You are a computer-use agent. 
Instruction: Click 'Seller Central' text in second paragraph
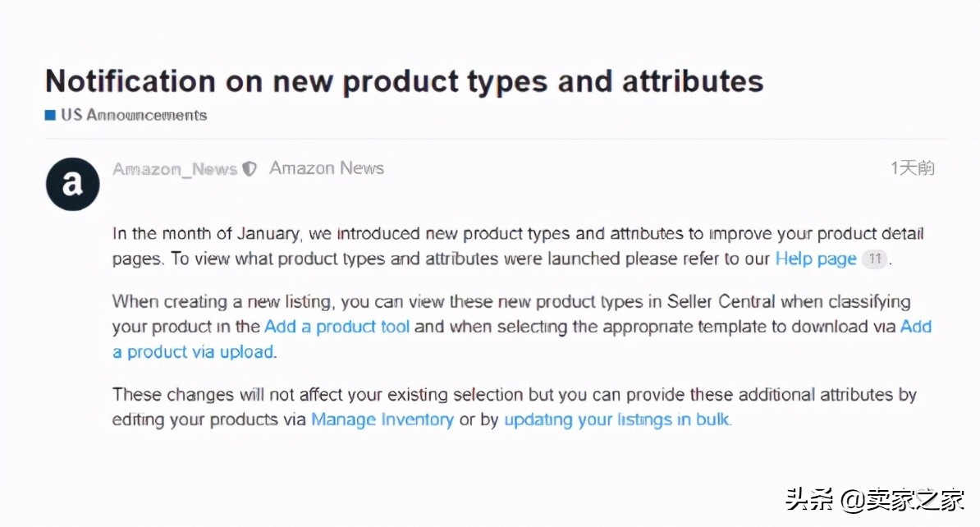click(x=721, y=301)
